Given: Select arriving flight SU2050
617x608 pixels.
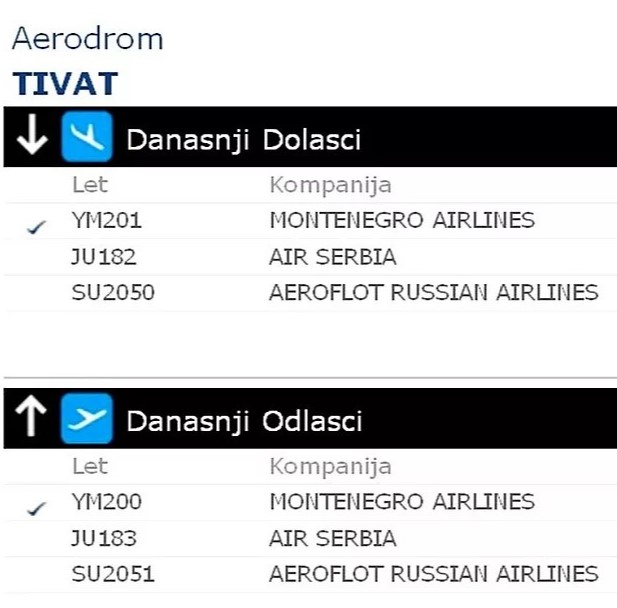Looking at the screenshot, I should [x=113, y=293].
